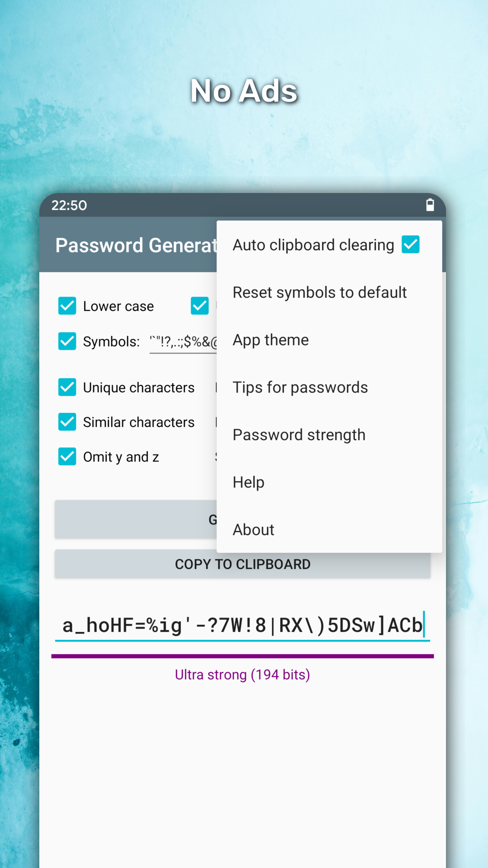488x868 pixels.
Task: Uncheck Unique characters option
Action: [67, 387]
